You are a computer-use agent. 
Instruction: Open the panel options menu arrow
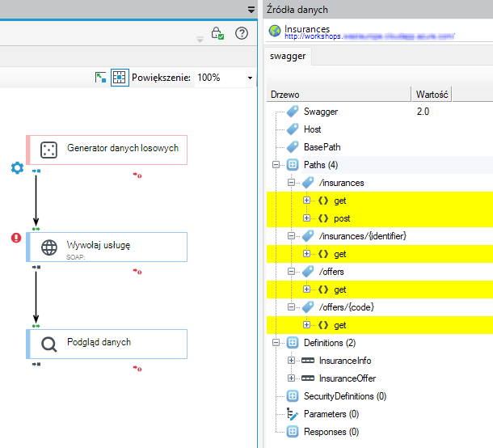coord(251,10)
